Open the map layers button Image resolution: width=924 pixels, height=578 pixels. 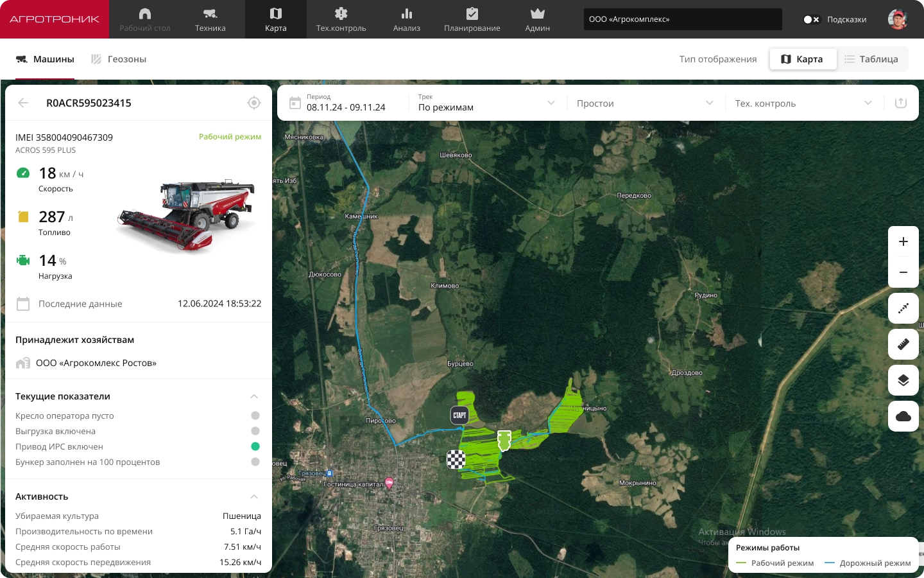click(903, 380)
